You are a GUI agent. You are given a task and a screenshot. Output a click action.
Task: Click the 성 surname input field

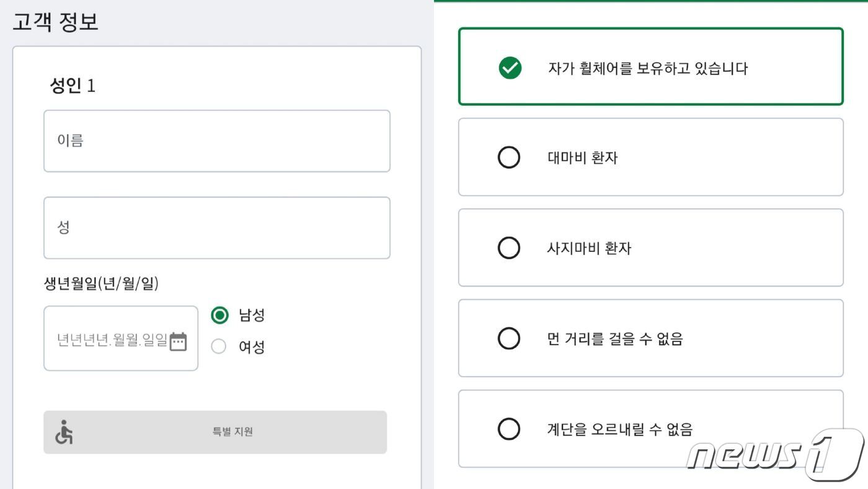coord(216,228)
